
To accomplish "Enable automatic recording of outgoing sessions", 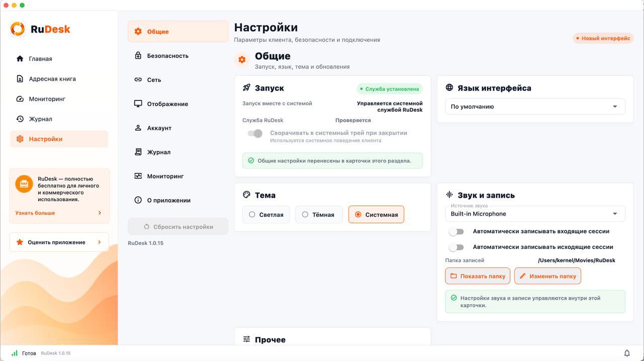I will pos(456,247).
